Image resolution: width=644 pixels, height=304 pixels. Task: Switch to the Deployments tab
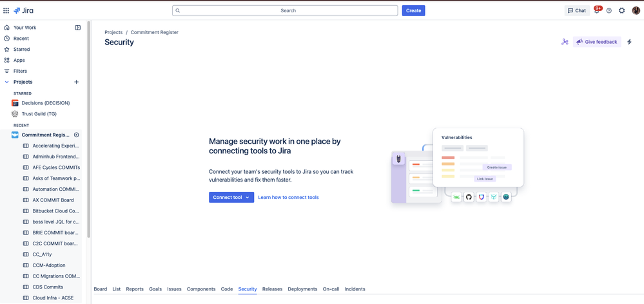click(x=303, y=289)
